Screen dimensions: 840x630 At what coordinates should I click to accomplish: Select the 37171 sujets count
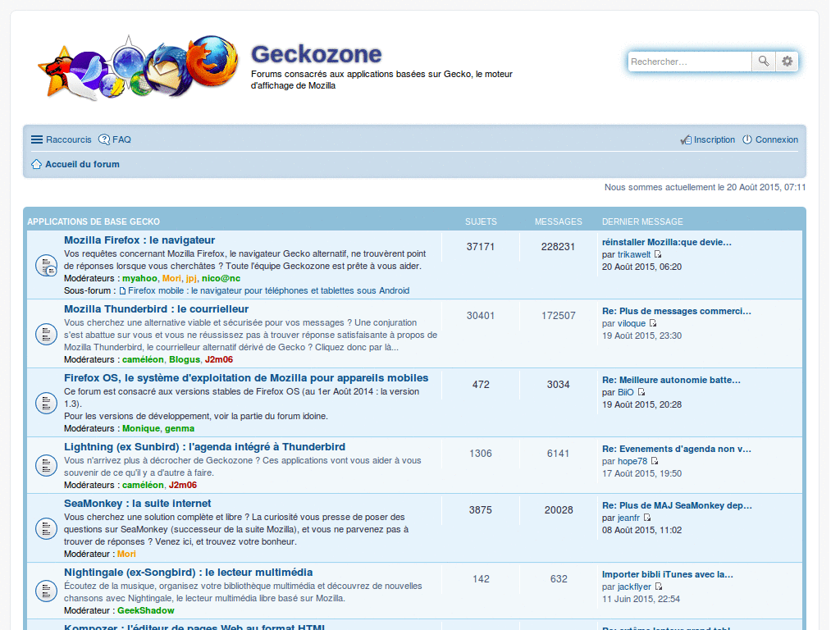[481, 247]
